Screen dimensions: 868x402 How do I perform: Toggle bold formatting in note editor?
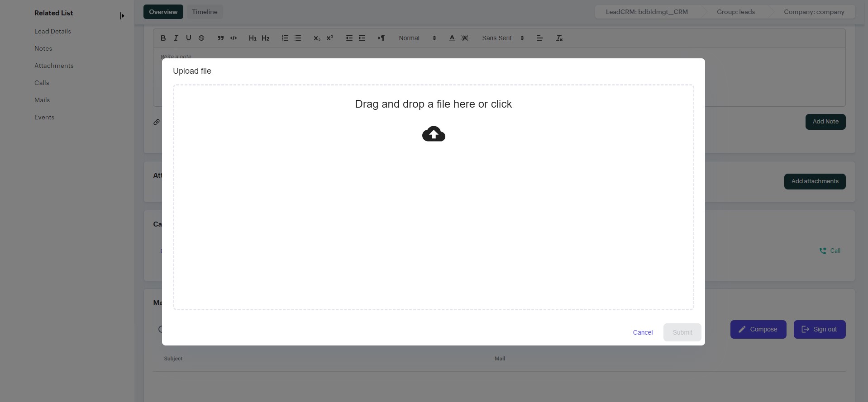pos(163,38)
